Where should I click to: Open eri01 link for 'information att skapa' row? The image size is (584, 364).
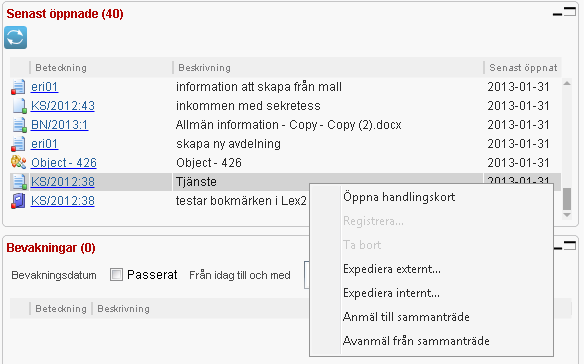click(44, 87)
